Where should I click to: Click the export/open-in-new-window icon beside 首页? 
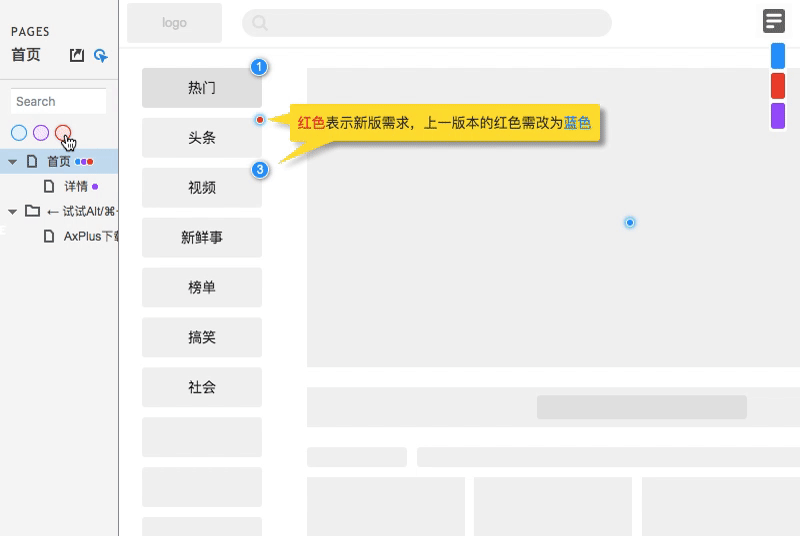[x=77, y=56]
